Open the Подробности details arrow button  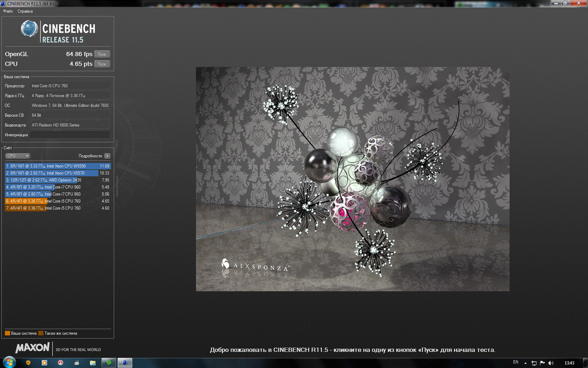107,156
